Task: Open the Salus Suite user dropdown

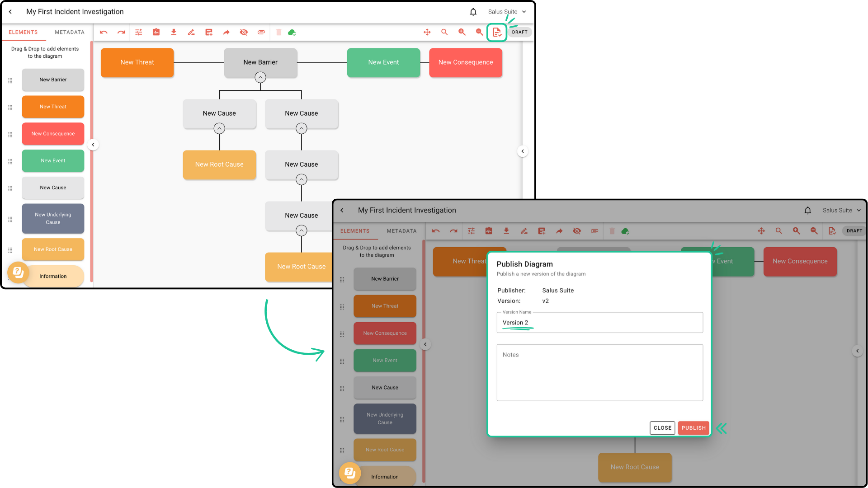Action: (x=507, y=12)
